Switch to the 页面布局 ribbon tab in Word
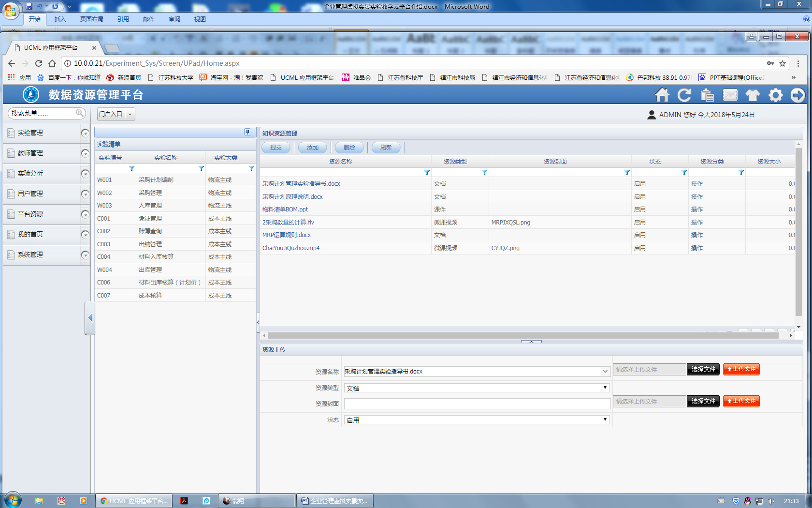Viewport: 812px width, 508px height. click(x=92, y=19)
